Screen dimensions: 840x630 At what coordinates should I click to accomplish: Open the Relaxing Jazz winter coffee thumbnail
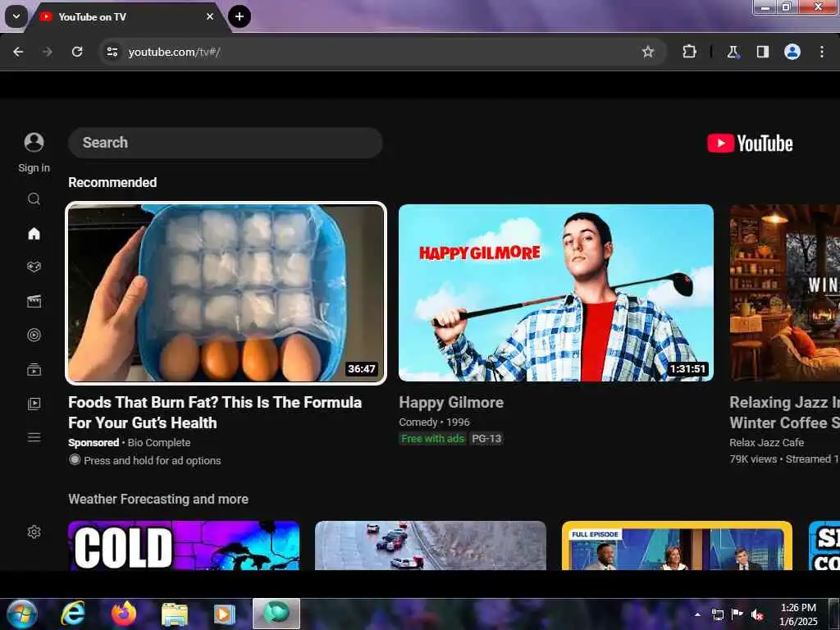785,293
